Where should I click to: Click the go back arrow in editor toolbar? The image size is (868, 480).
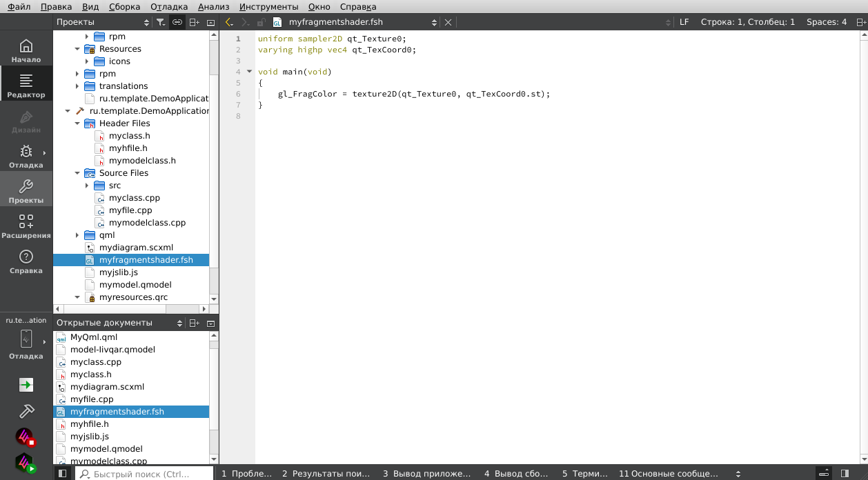click(230, 22)
